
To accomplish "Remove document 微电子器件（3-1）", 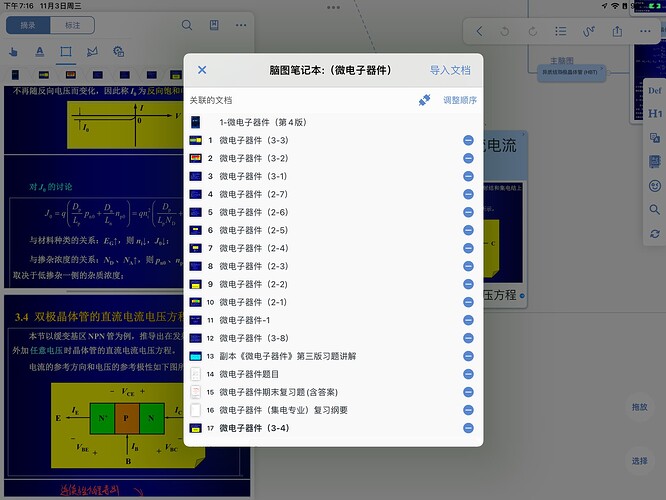I will pyautogui.click(x=468, y=176).
